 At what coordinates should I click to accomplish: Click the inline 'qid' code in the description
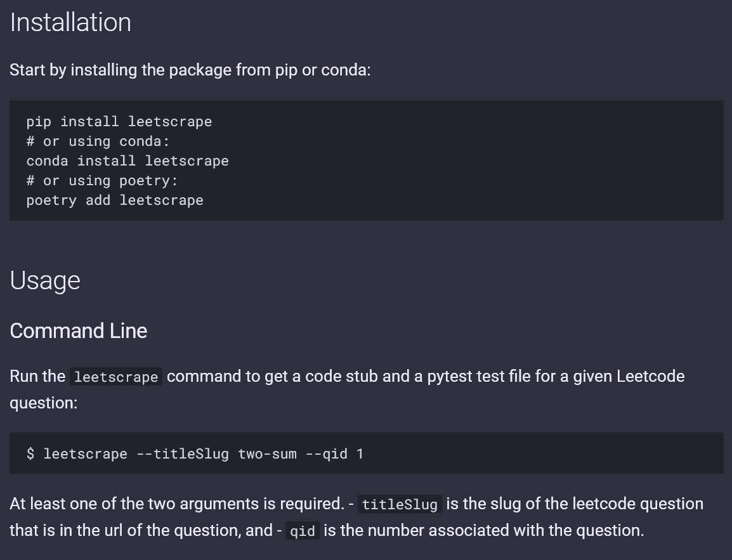[x=302, y=531]
